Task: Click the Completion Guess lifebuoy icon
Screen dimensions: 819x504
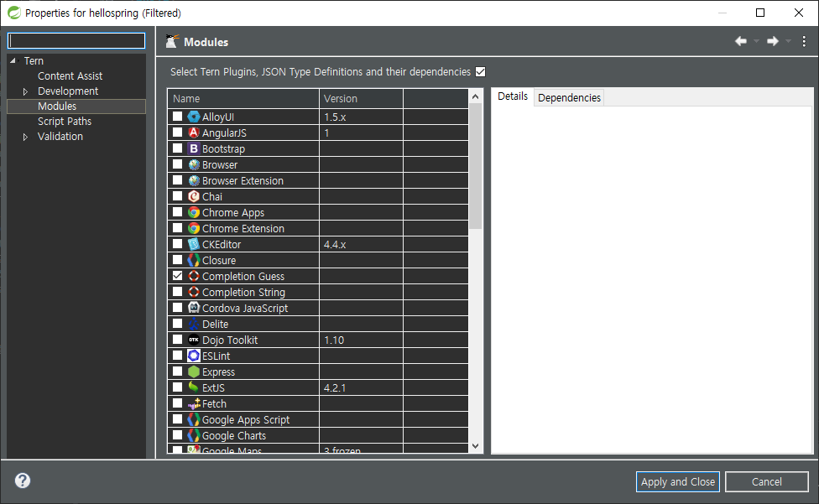Action: click(194, 276)
